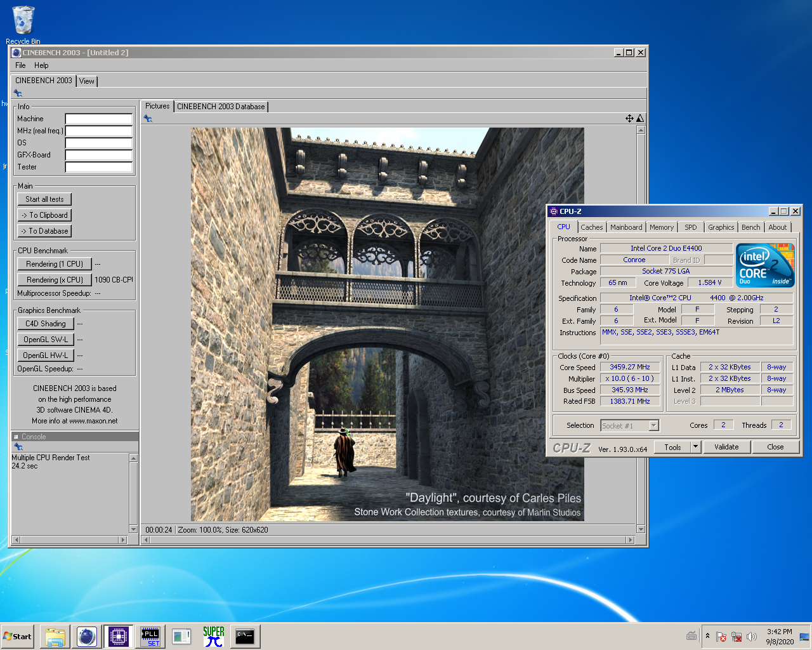Click the Close button in CPU-Z
Viewport: 812px width, 650px height.
(x=775, y=447)
